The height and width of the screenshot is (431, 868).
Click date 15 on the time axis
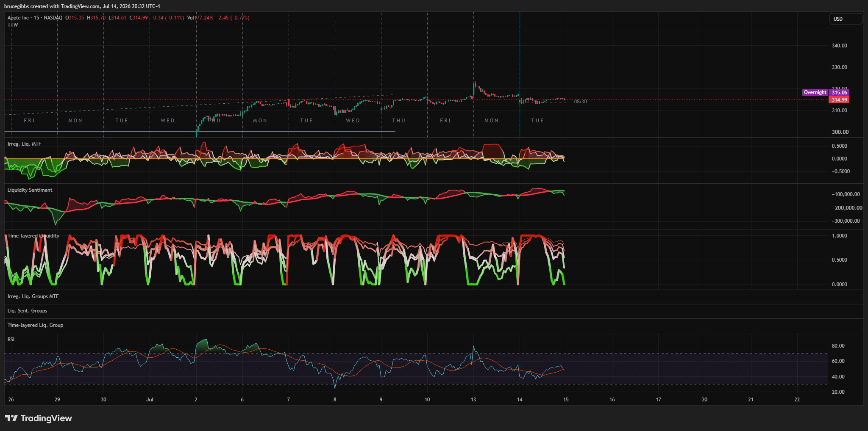click(566, 400)
